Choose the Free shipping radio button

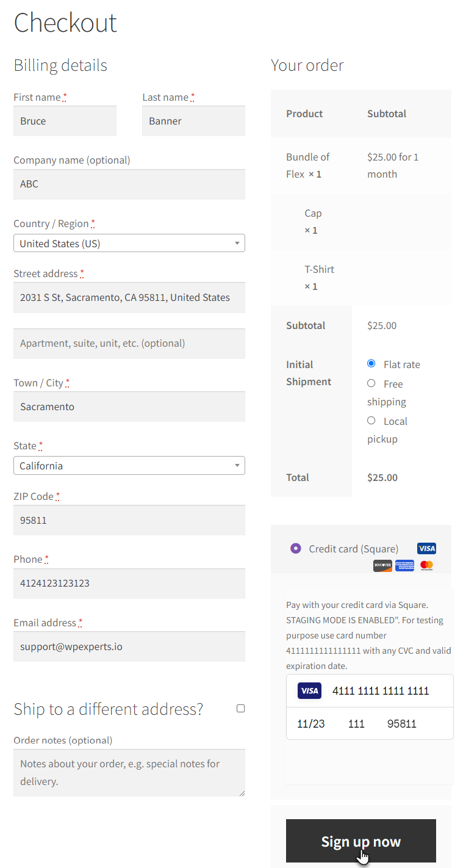click(371, 383)
